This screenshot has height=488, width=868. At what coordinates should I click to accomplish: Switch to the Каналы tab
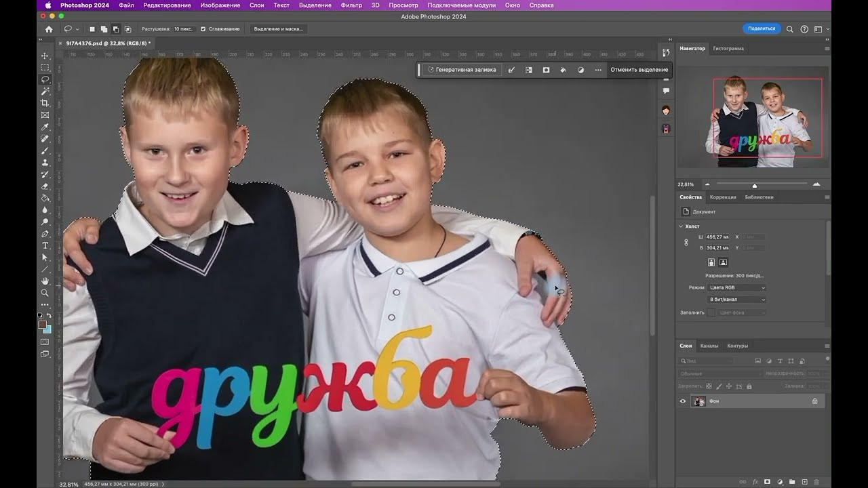(709, 346)
